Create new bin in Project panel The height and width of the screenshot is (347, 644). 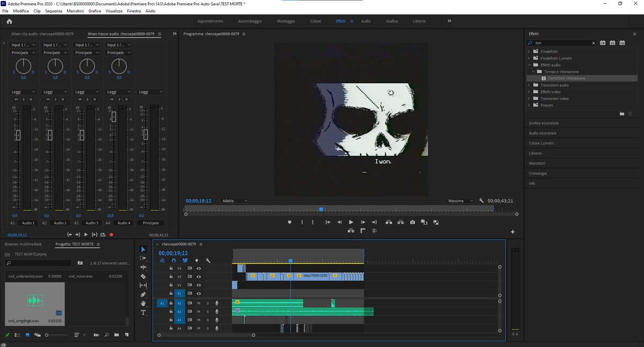(116, 335)
